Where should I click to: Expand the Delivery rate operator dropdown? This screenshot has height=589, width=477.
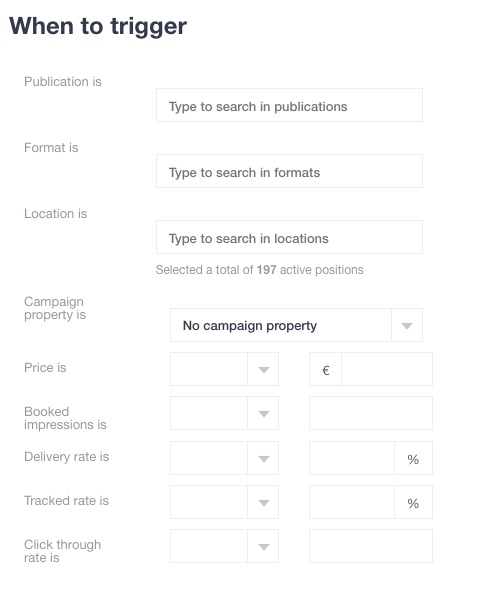point(224,458)
